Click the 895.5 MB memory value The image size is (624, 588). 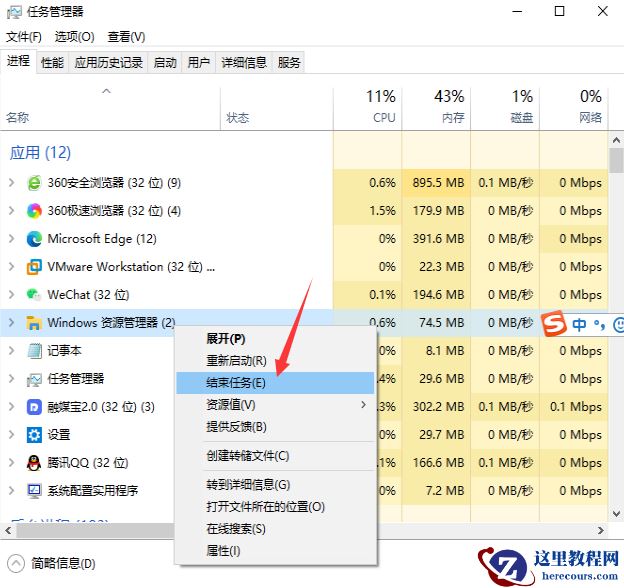tap(438, 183)
